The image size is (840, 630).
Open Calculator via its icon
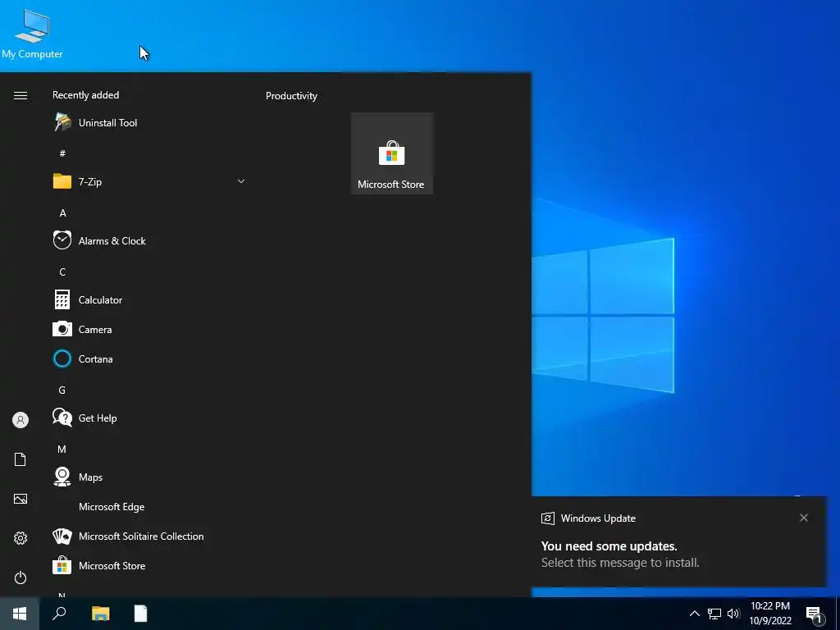coord(62,299)
